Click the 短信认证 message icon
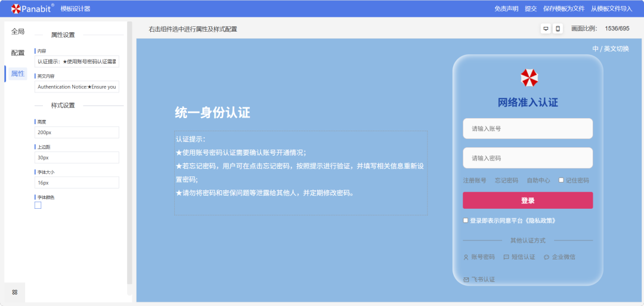 tap(506, 258)
